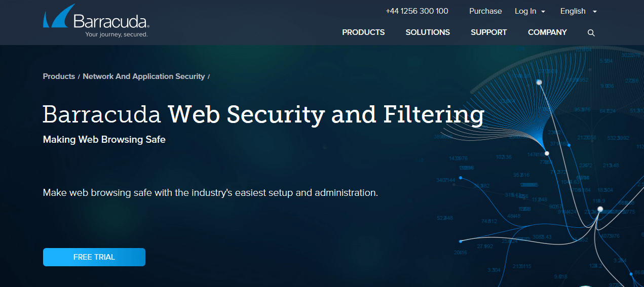Click the Barracuda logo
Viewport: 644px width, 287px height.
coord(96,21)
